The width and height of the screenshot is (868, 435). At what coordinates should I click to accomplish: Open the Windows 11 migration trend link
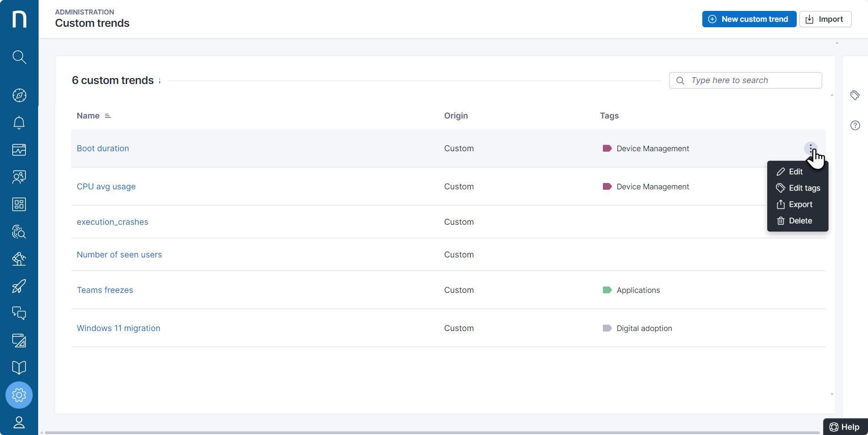pyautogui.click(x=118, y=328)
